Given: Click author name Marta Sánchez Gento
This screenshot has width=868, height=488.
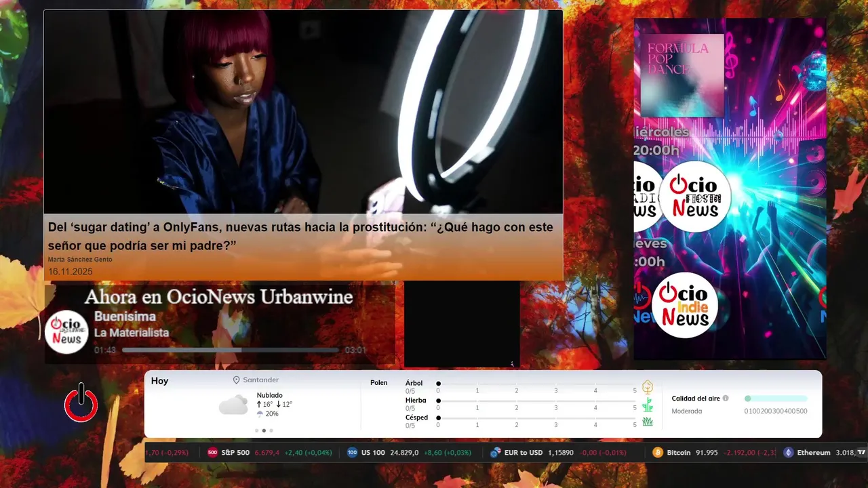Looking at the screenshot, I should [x=80, y=260].
